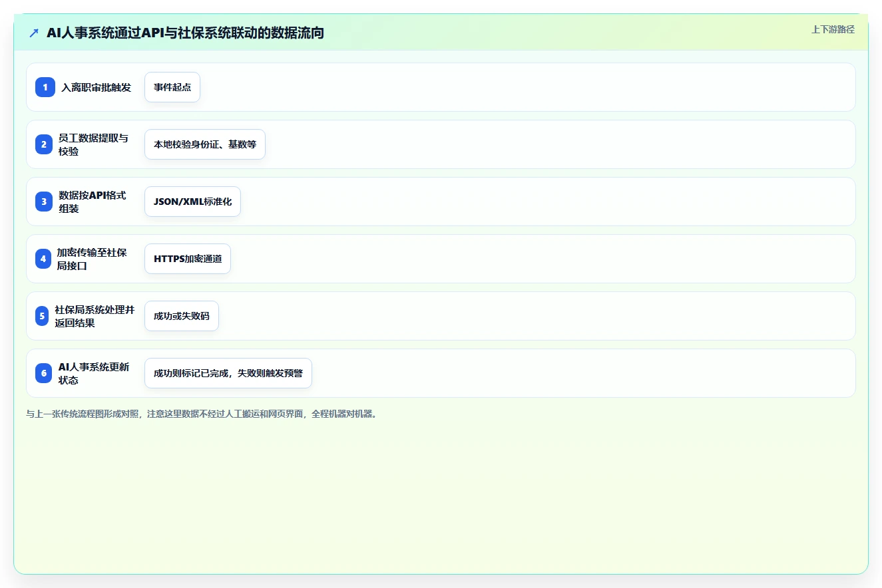Select the step 6 number badge
The height and width of the screenshot is (588, 882).
point(44,373)
